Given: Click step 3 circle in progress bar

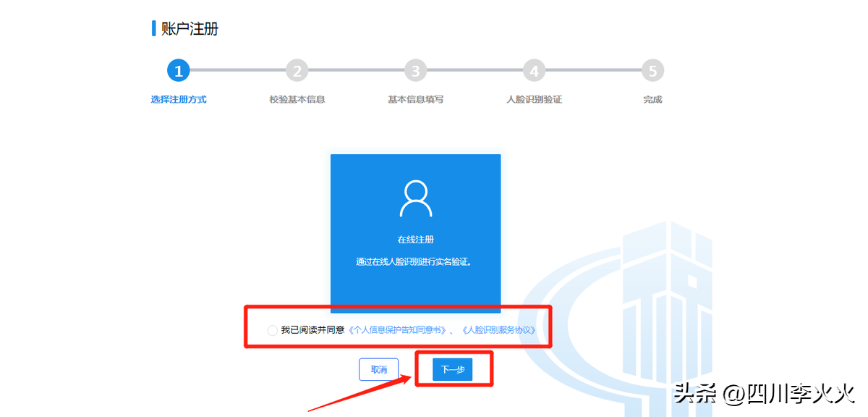Looking at the screenshot, I should [415, 71].
